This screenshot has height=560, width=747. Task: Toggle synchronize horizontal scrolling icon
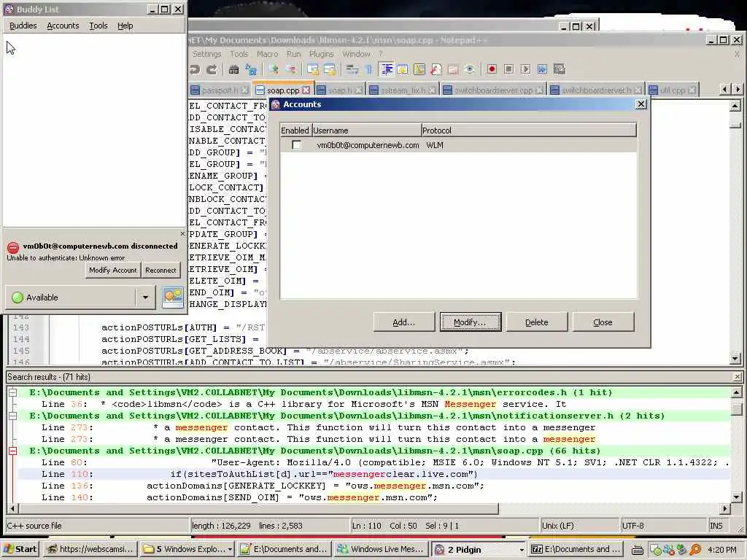[x=330, y=69]
